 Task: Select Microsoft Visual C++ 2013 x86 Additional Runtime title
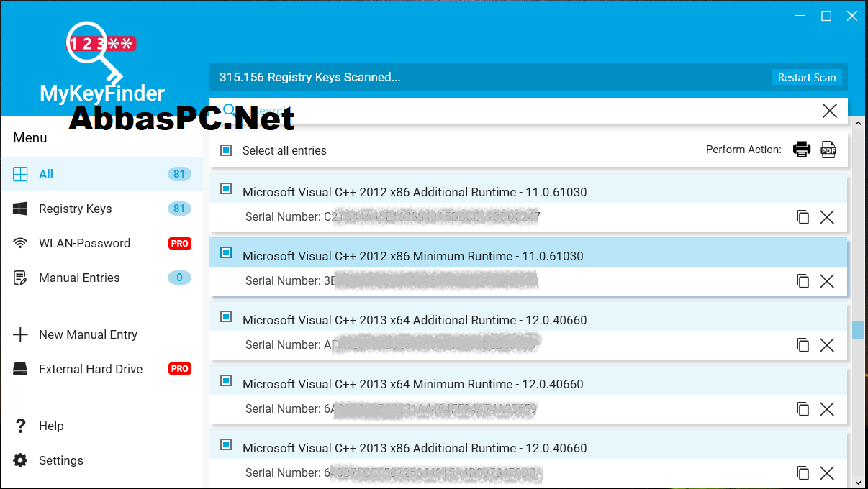pyautogui.click(x=415, y=448)
